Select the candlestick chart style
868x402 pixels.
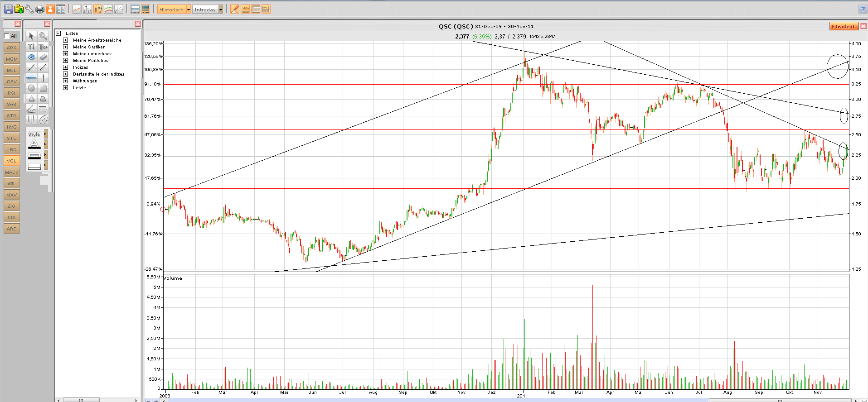point(98,9)
